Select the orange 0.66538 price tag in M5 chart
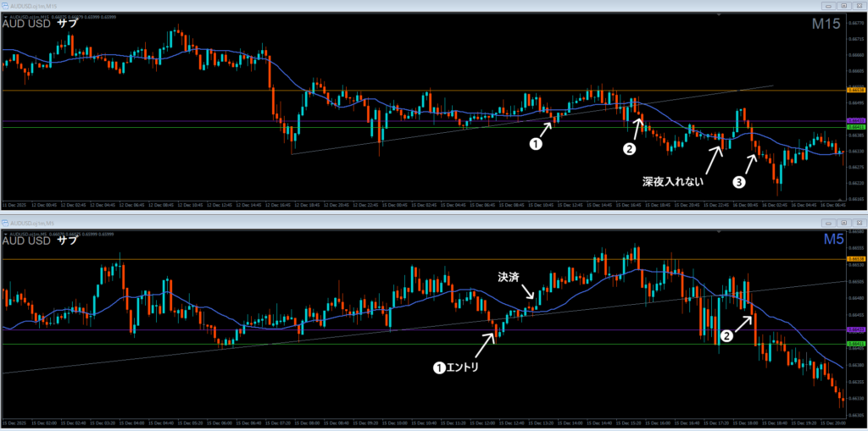The image size is (868, 431). point(856,259)
